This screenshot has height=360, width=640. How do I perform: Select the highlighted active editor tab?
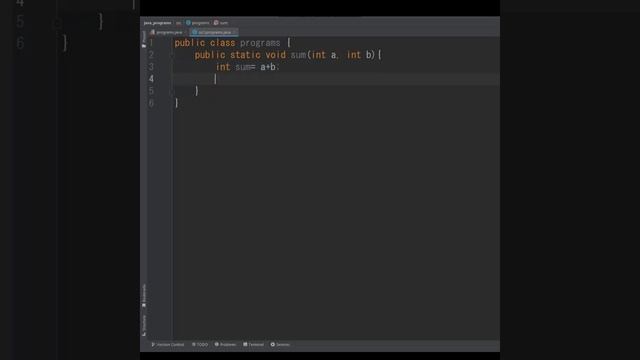214,32
